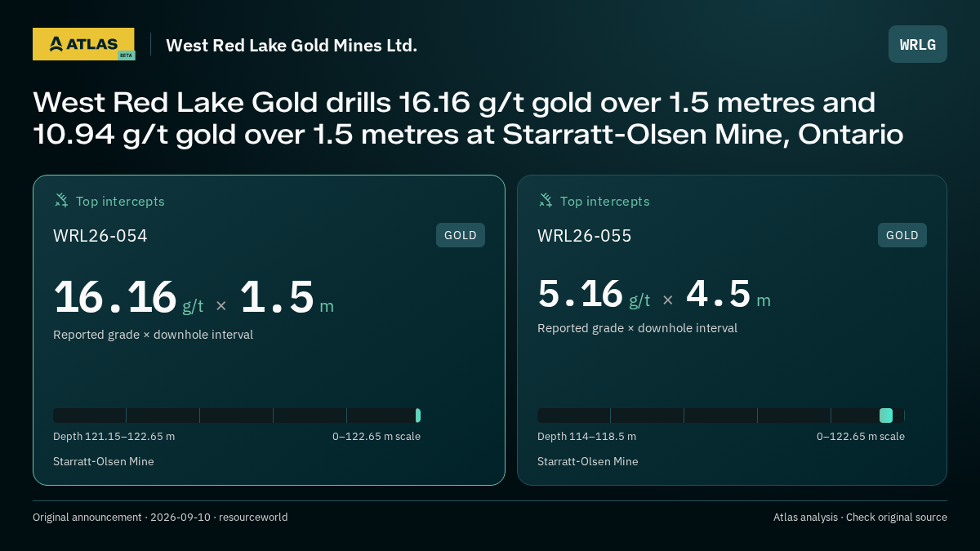The image size is (980, 551).
Task: Click the drill icon in the WRL26-054 card
Action: (60, 200)
